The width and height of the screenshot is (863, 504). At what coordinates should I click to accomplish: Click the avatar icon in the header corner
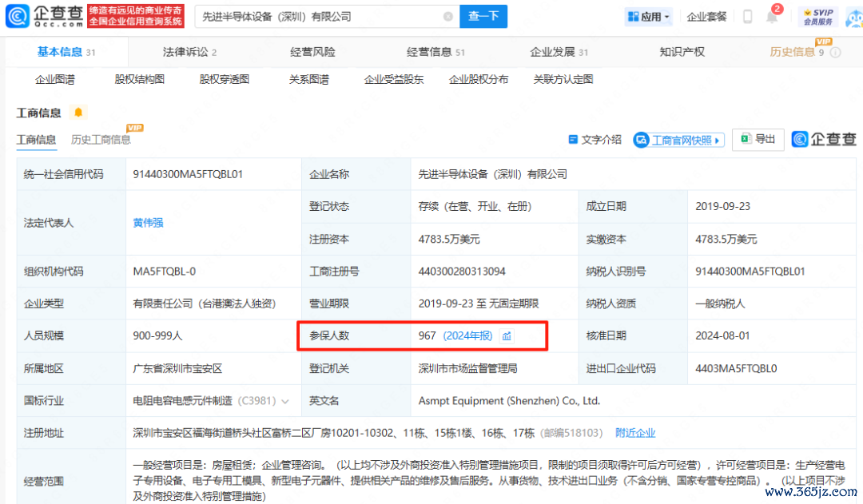[855, 18]
